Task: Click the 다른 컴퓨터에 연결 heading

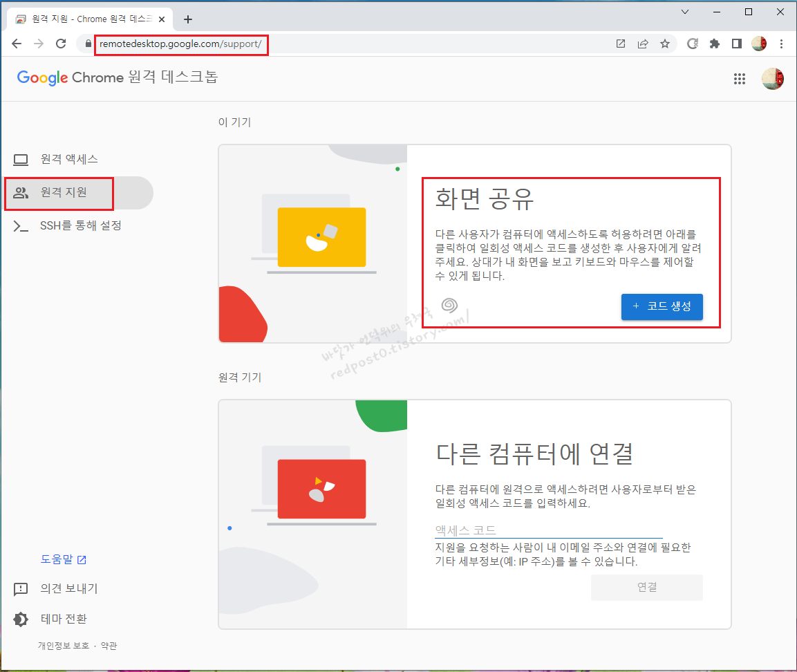Action: [x=535, y=454]
